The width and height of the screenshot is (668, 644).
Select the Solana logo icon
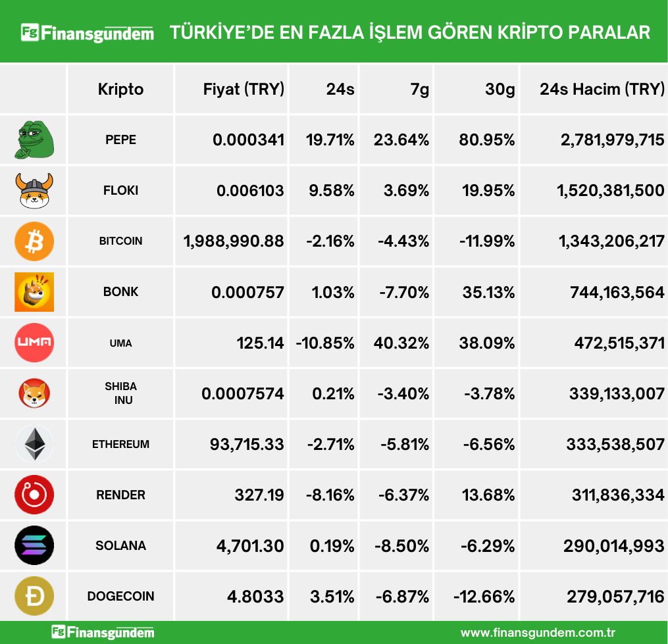(34, 545)
